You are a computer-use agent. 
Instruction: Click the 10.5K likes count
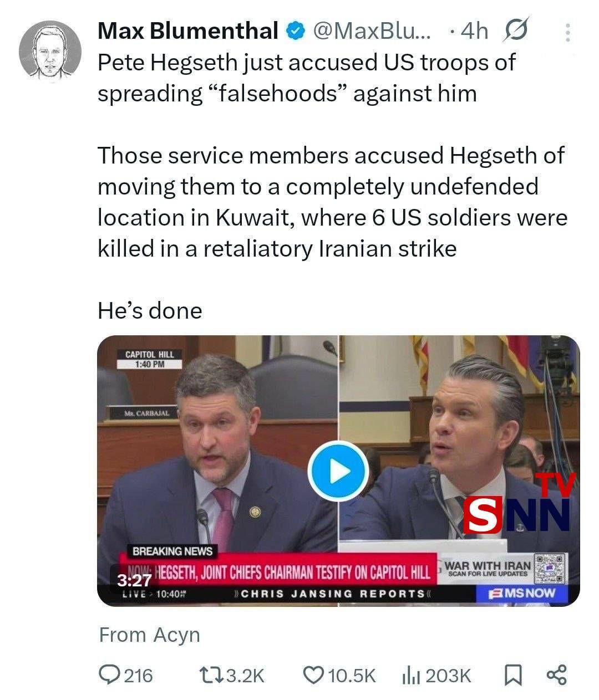point(352,676)
